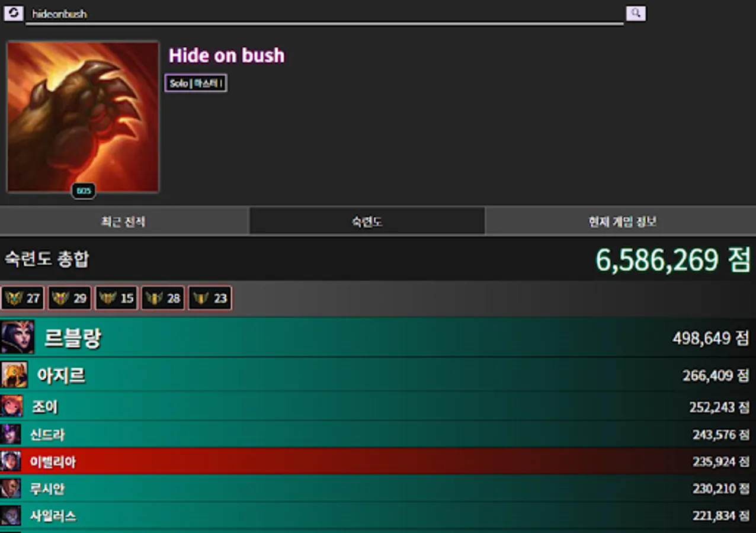Click the 이렐리아 champion portrait
The image size is (756, 533).
(x=11, y=461)
